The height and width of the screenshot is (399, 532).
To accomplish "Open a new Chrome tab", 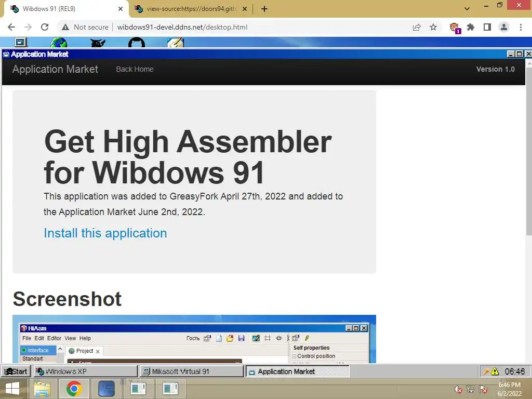I will point(264,9).
